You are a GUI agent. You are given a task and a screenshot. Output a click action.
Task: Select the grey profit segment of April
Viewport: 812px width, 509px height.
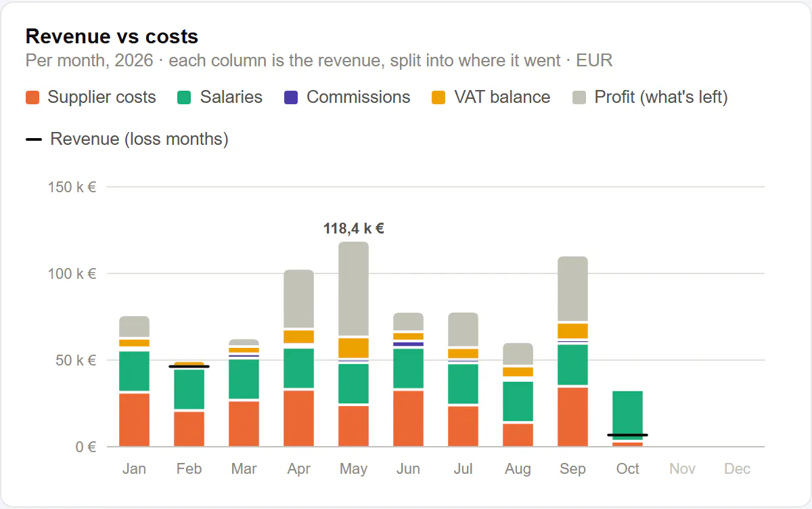coord(299,299)
